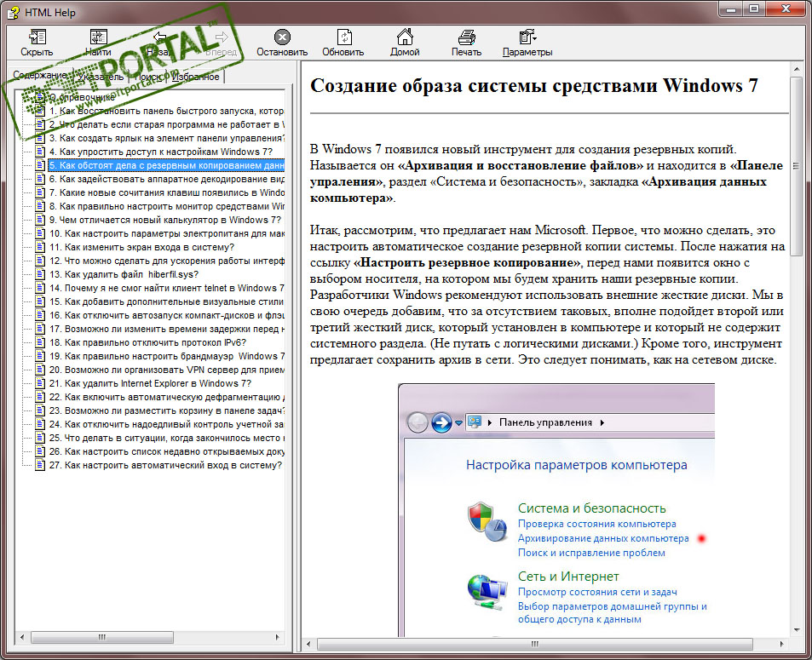Switch to the Содержание tab
This screenshot has height=660, width=812.
tap(39, 76)
